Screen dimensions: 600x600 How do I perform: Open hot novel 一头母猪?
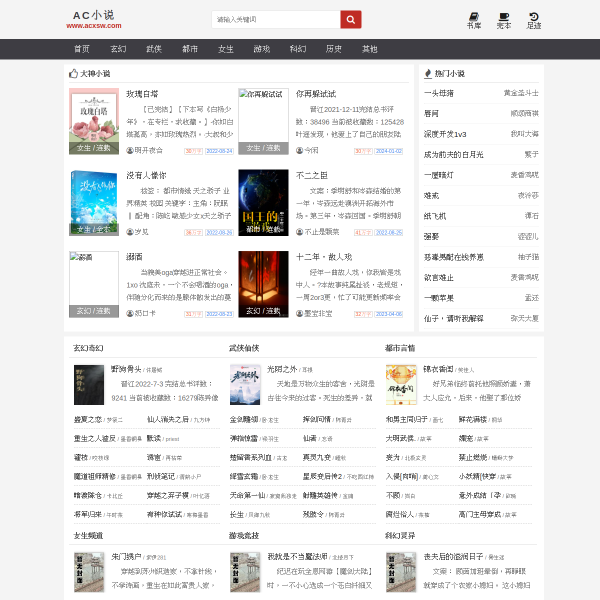[439, 93]
